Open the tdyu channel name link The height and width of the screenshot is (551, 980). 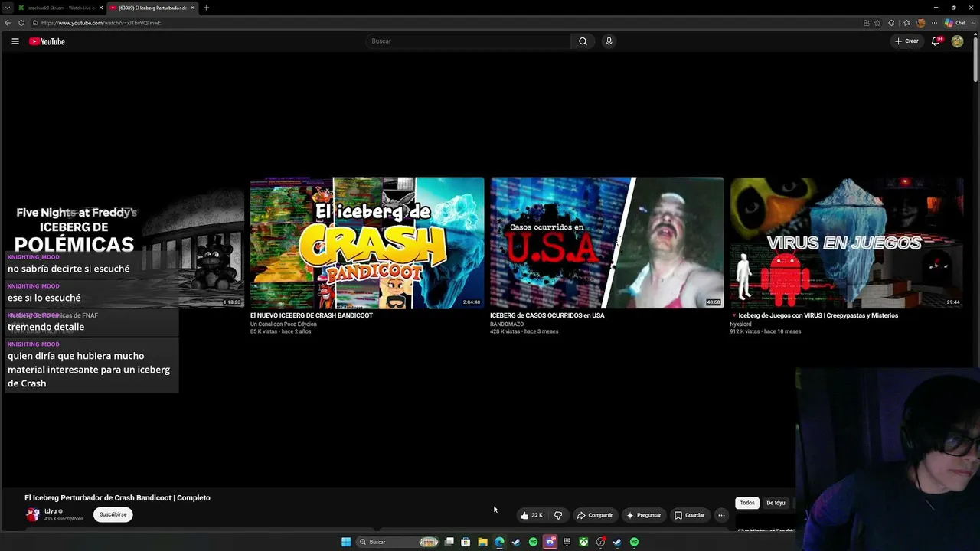pyautogui.click(x=51, y=511)
